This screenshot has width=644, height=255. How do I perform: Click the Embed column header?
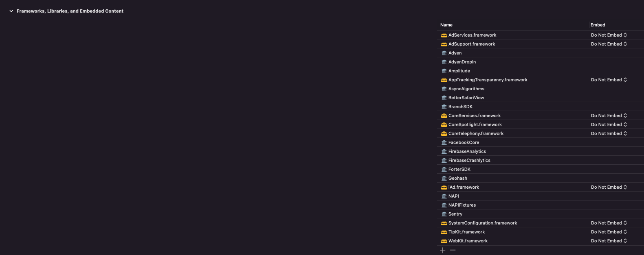click(598, 25)
